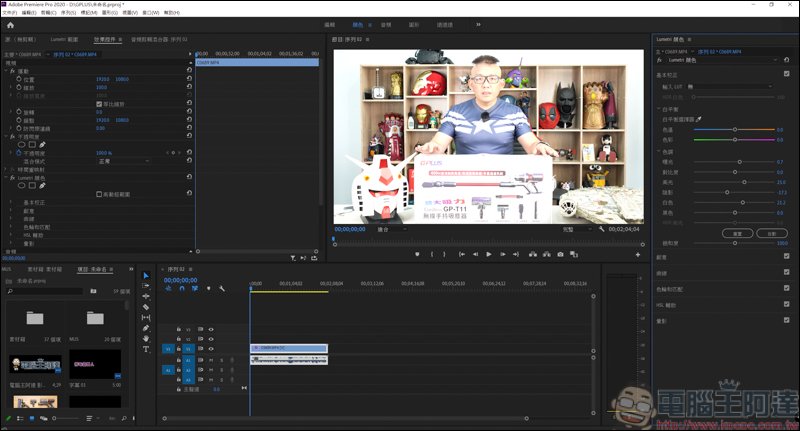
Task: Select the Pen tool in the toolbar
Action: pyautogui.click(x=146, y=328)
